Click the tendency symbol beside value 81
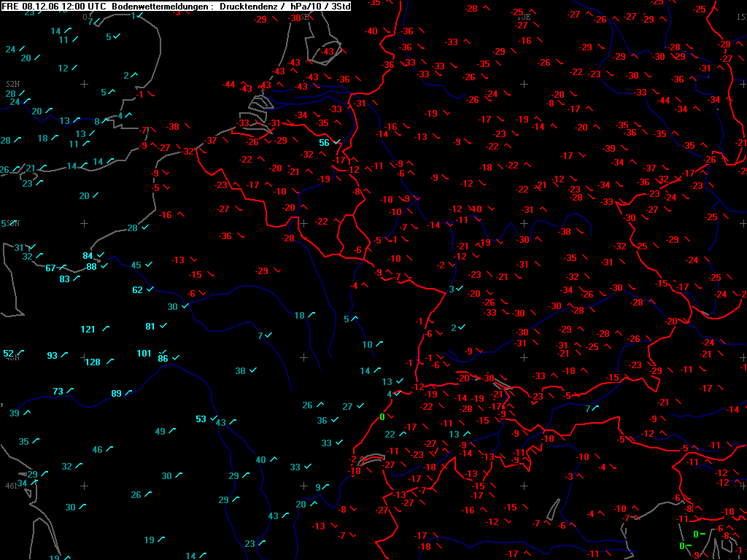This screenshot has width=747, height=560. click(164, 326)
